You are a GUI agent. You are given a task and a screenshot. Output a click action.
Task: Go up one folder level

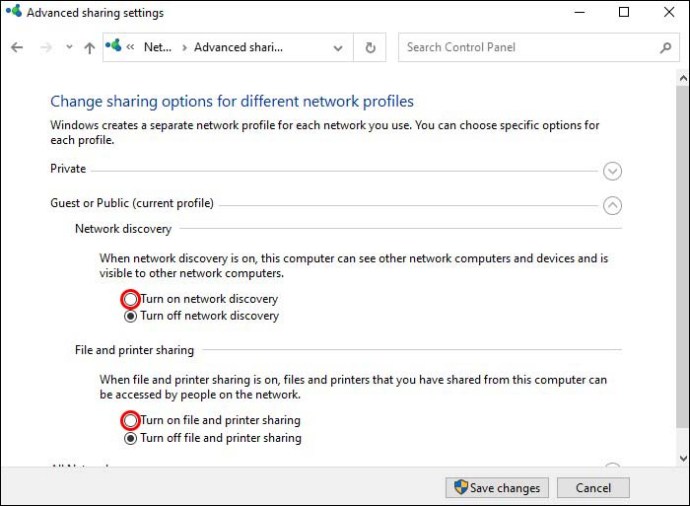pos(90,48)
